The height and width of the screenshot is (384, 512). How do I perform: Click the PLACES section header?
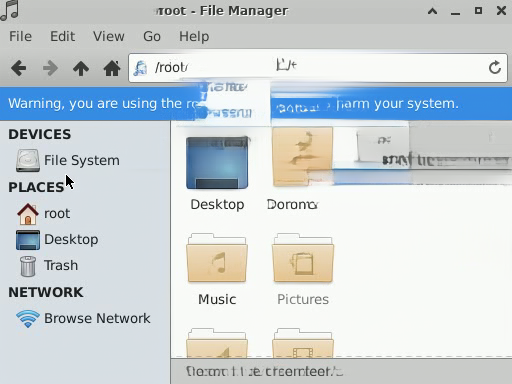click(36, 187)
